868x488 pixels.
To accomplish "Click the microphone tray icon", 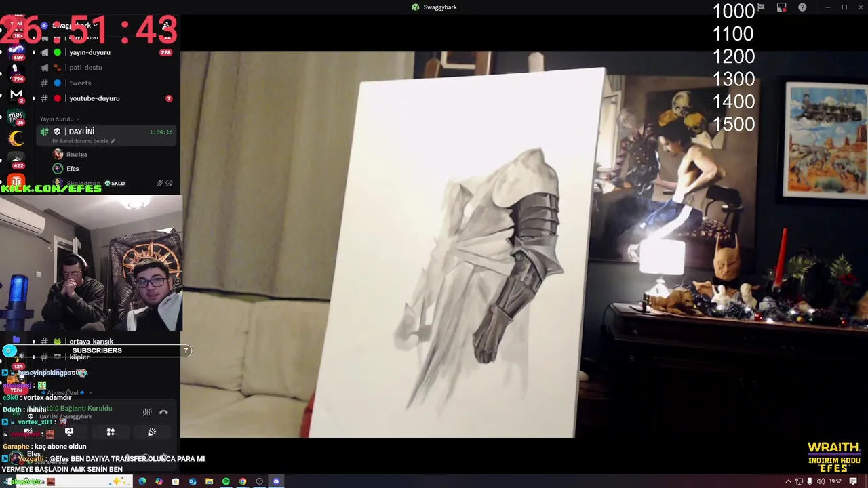I will click(x=810, y=482).
